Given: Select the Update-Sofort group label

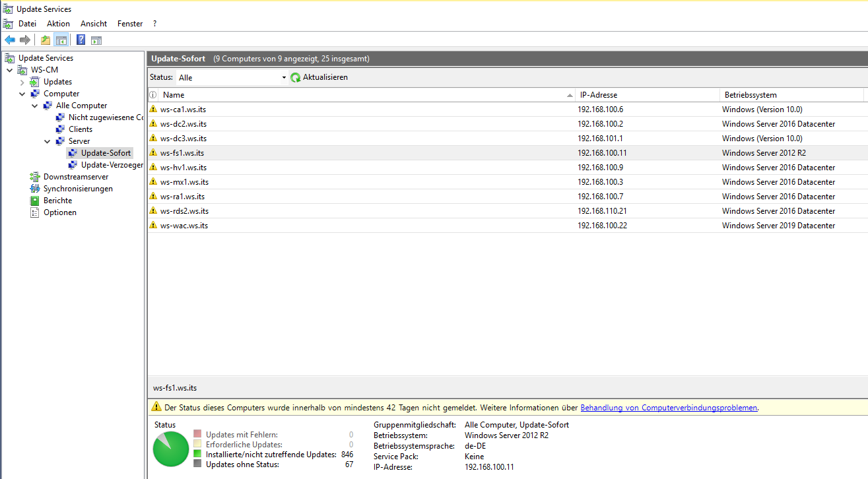Looking at the screenshot, I should click(106, 153).
